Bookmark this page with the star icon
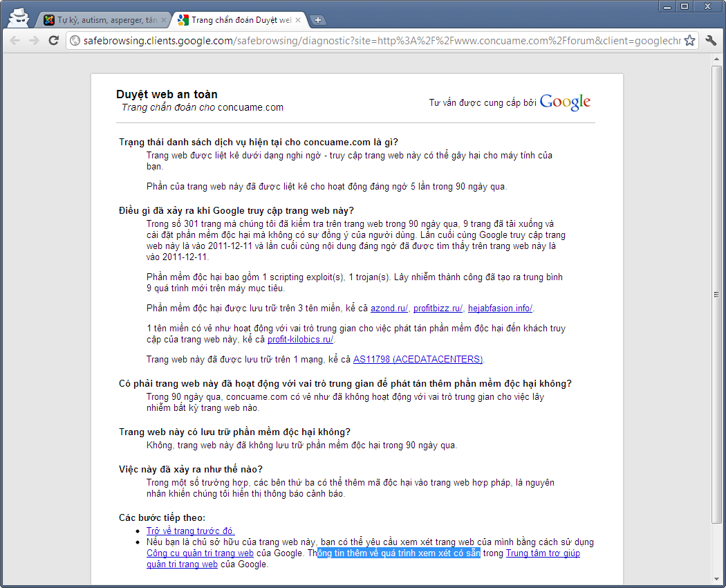Viewport: 726px width, 588px height. pos(689,41)
